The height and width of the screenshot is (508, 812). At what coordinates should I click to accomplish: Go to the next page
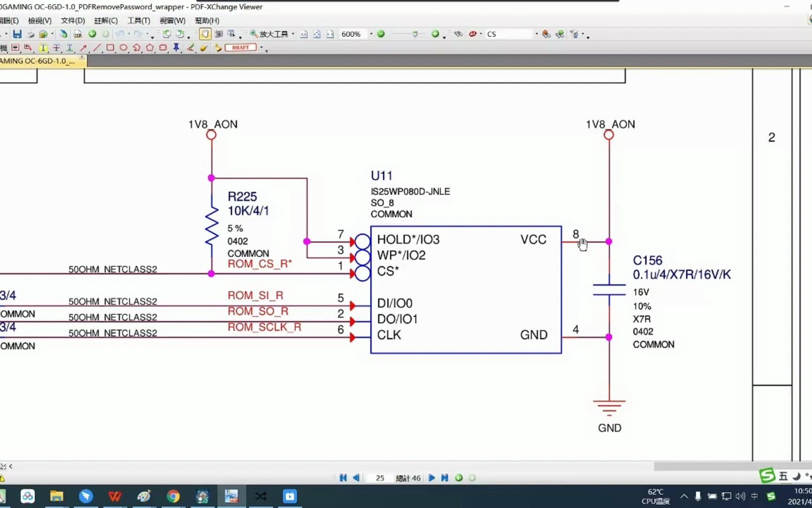431,478
